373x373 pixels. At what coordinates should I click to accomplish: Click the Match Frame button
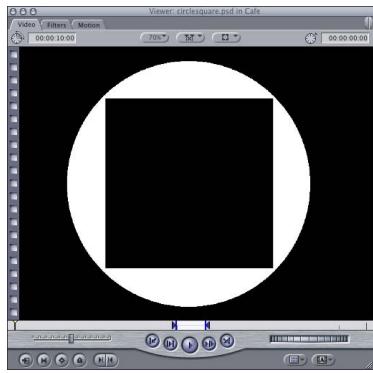(x=26, y=360)
